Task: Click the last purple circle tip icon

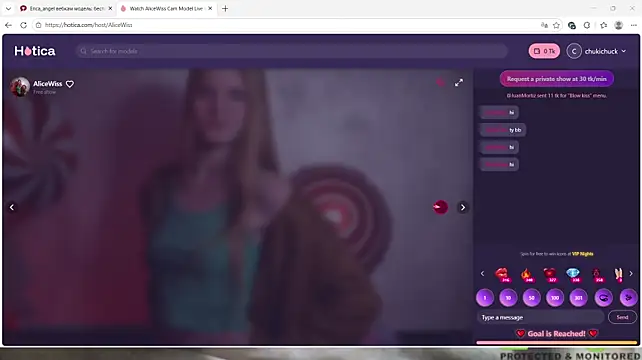Action: tap(628, 298)
